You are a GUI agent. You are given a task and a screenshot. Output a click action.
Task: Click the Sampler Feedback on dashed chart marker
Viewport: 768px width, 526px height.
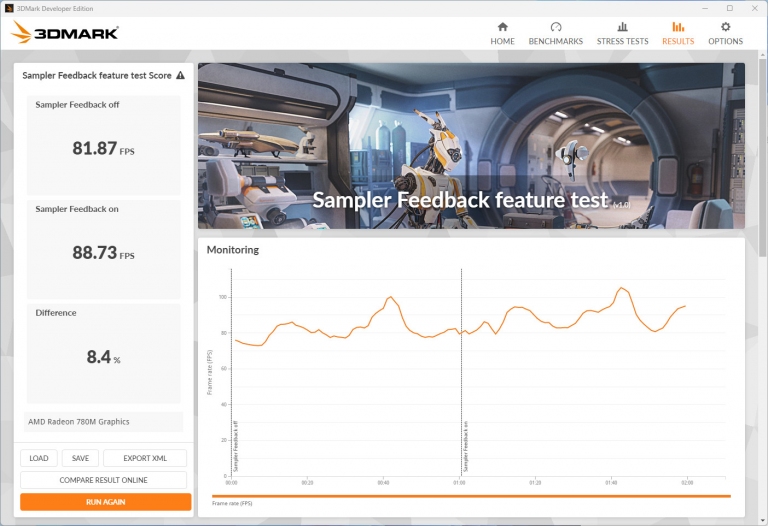pyautogui.click(x=461, y=372)
